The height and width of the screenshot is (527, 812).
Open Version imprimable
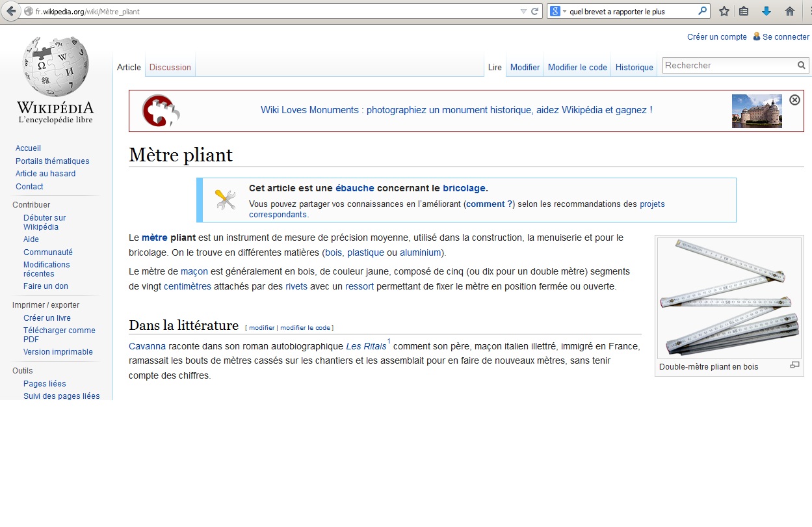(58, 352)
